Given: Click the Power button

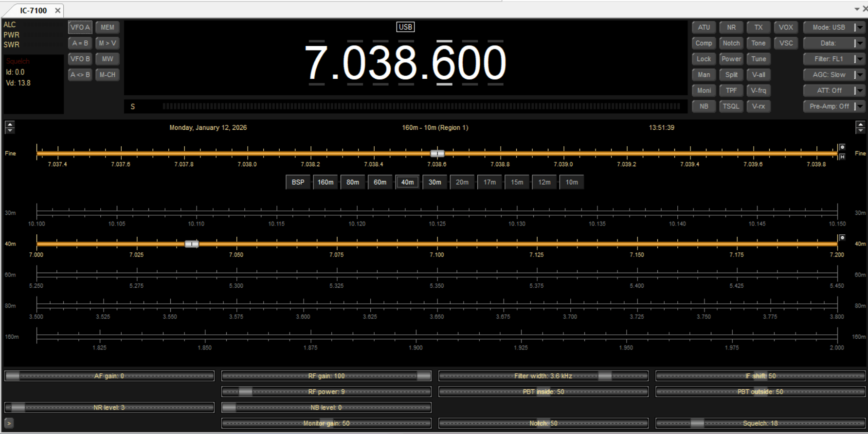Looking at the screenshot, I should [x=731, y=59].
